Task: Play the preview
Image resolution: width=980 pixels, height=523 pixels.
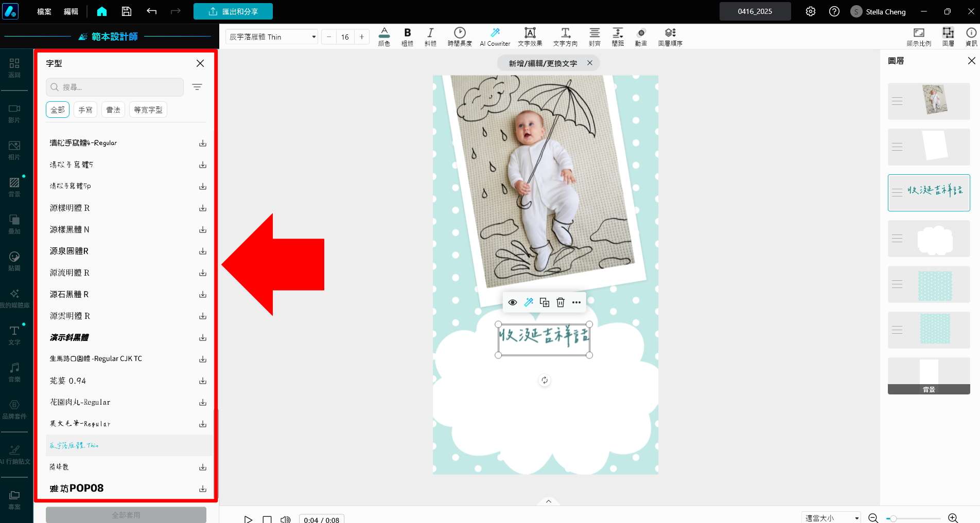Action: pos(248,519)
